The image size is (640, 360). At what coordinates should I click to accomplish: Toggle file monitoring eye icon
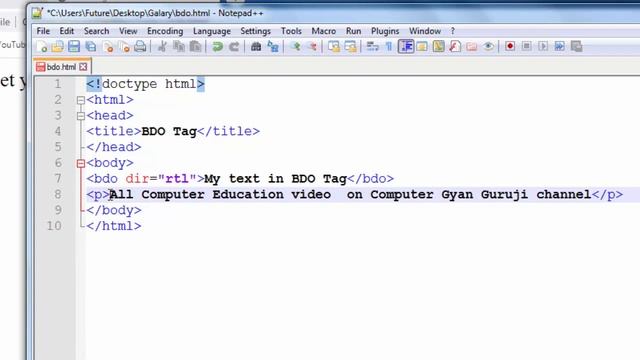pyautogui.click(x=488, y=47)
